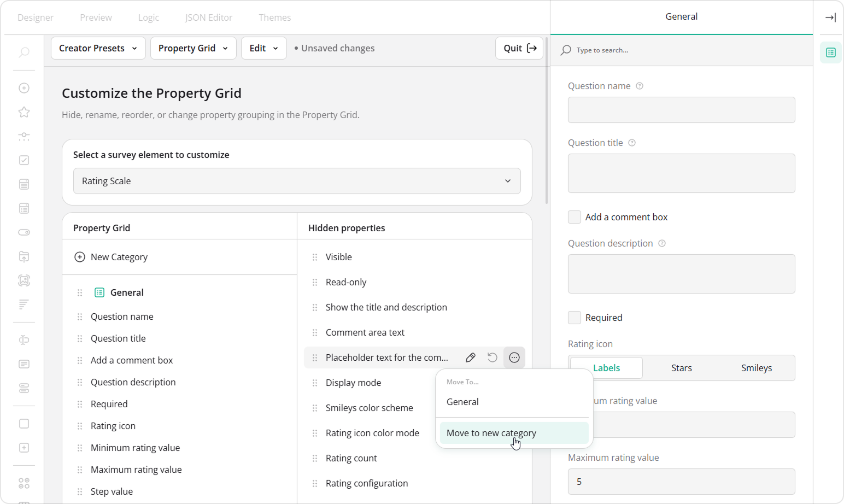Open the toolbox search icon
Screen dimensions: 844x504
click(x=24, y=52)
